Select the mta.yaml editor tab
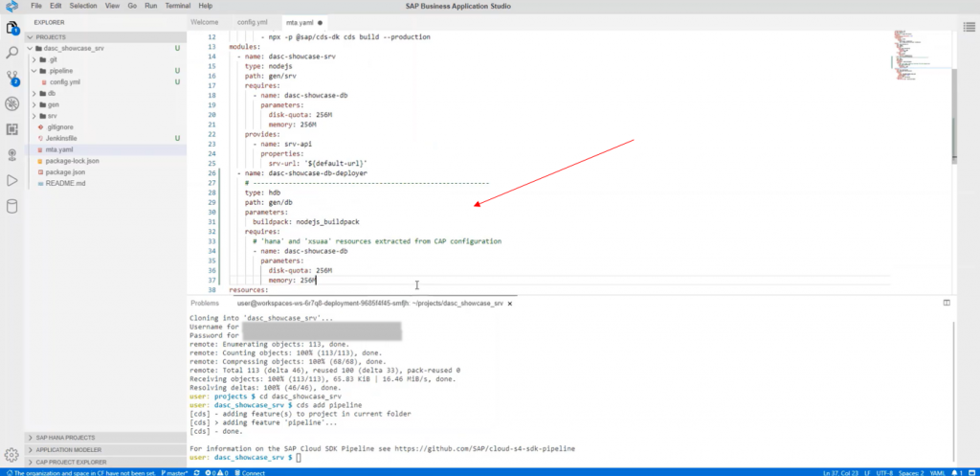 (304, 23)
